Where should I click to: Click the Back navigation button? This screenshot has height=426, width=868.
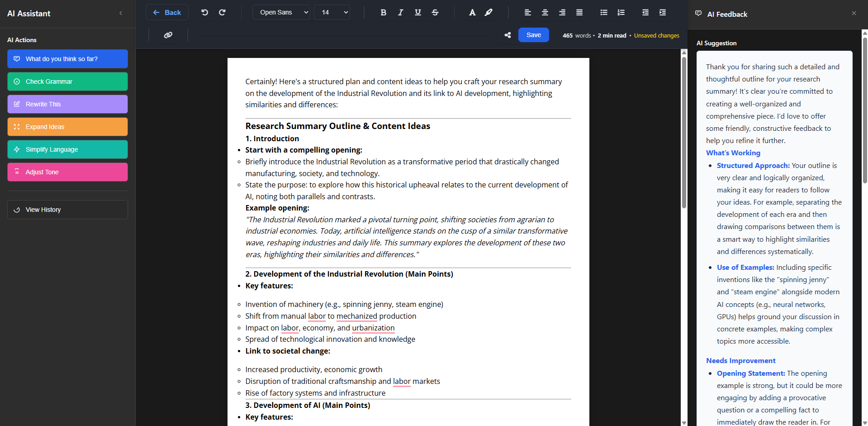click(x=166, y=12)
